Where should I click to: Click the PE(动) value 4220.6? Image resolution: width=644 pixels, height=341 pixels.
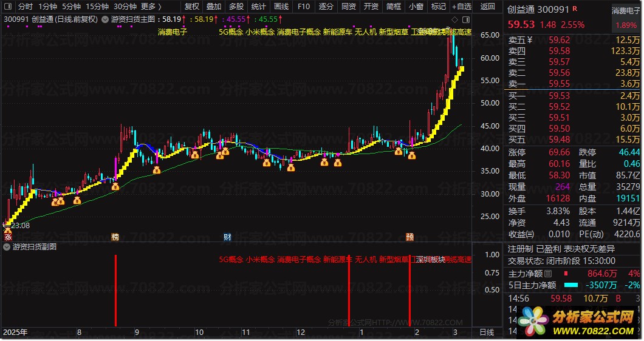627,234
